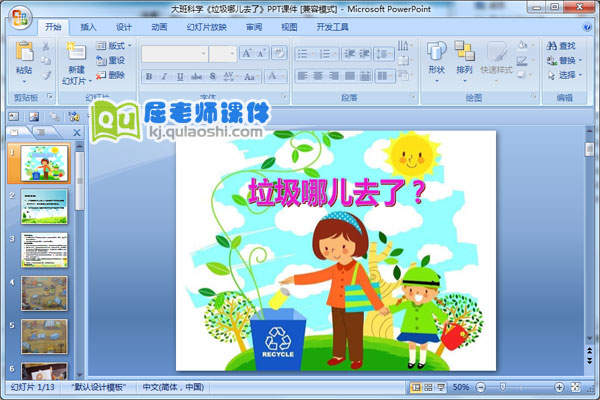This screenshot has height=400, width=600.
Task: Click the Columns icon
Action: click(x=382, y=76)
